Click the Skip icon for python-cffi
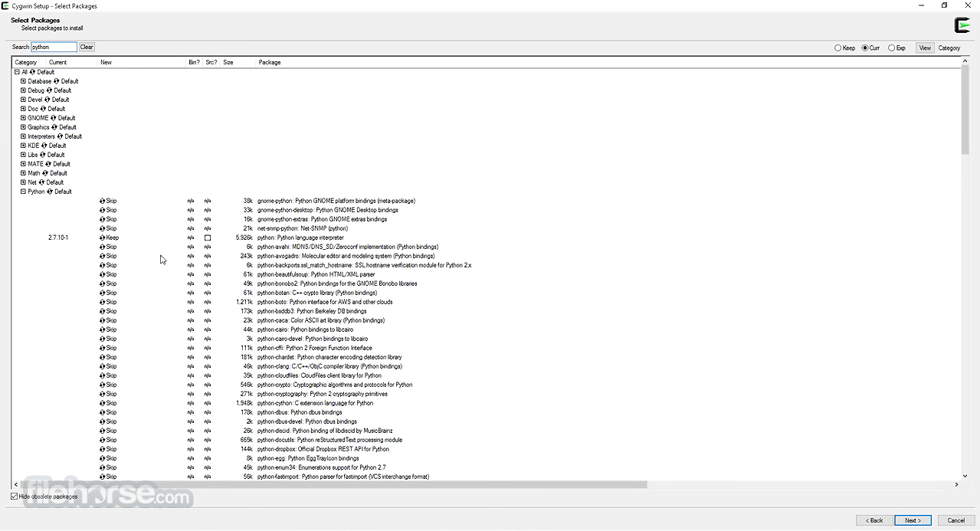Image resolution: width=980 pixels, height=531 pixels. (x=103, y=348)
